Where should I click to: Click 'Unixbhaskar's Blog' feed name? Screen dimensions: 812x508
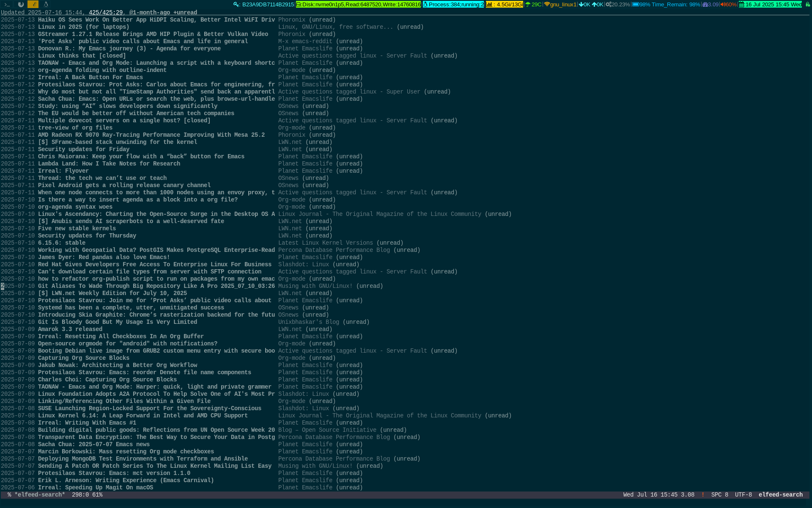click(x=309, y=322)
